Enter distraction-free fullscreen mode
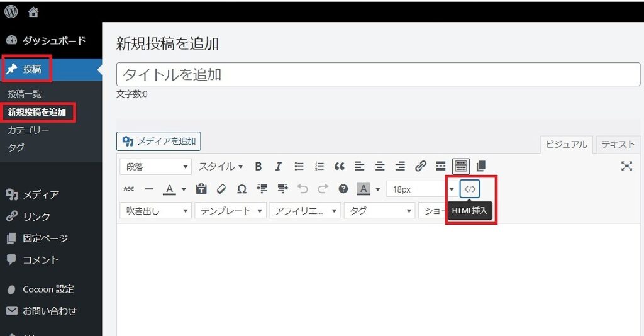 click(x=626, y=166)
